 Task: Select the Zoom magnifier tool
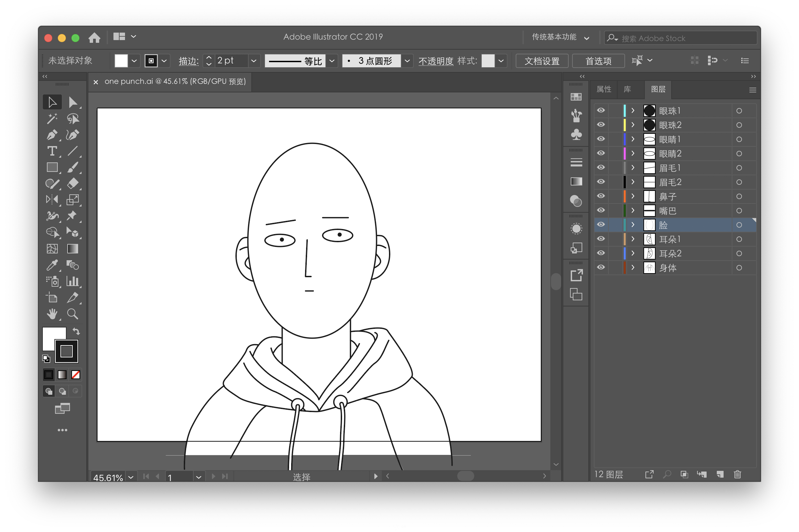(72, 314)
